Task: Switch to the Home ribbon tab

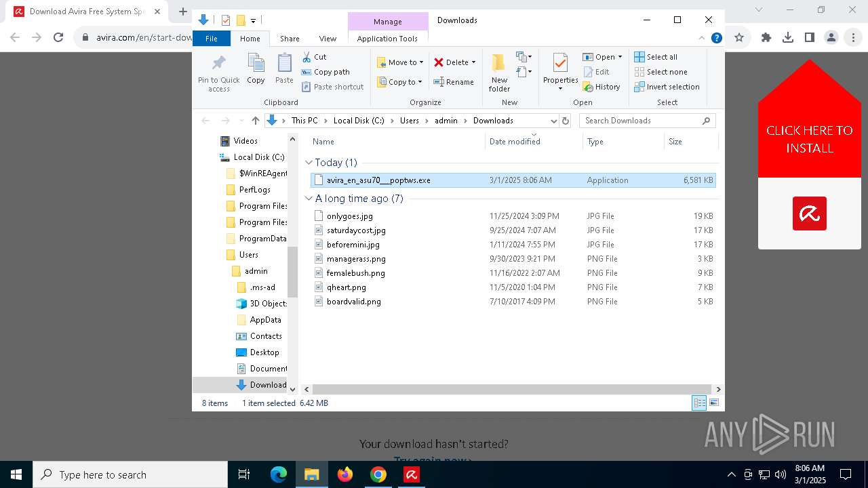Action: coord(250,39)
